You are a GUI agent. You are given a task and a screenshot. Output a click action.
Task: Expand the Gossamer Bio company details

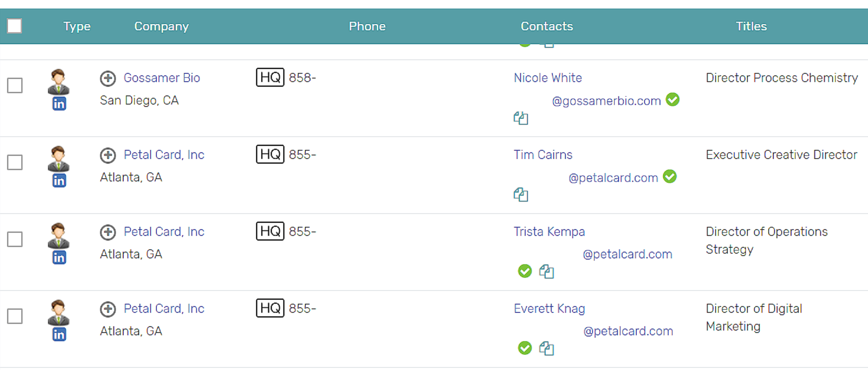point(108,78)
